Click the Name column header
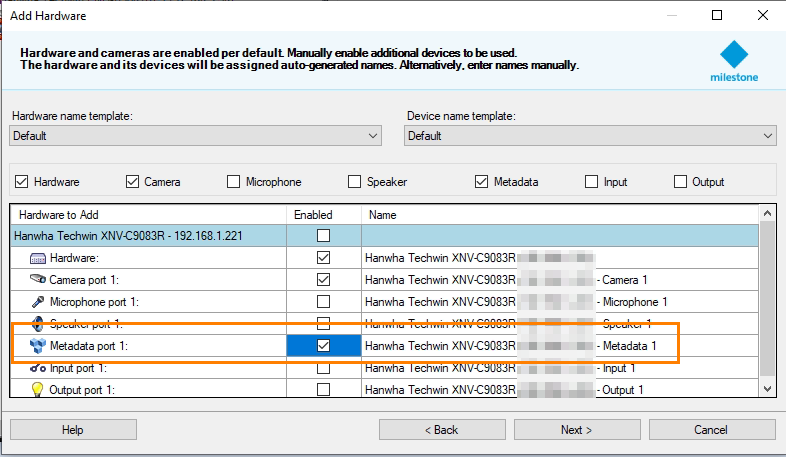The image size is (786, 457). click(560, 215)
